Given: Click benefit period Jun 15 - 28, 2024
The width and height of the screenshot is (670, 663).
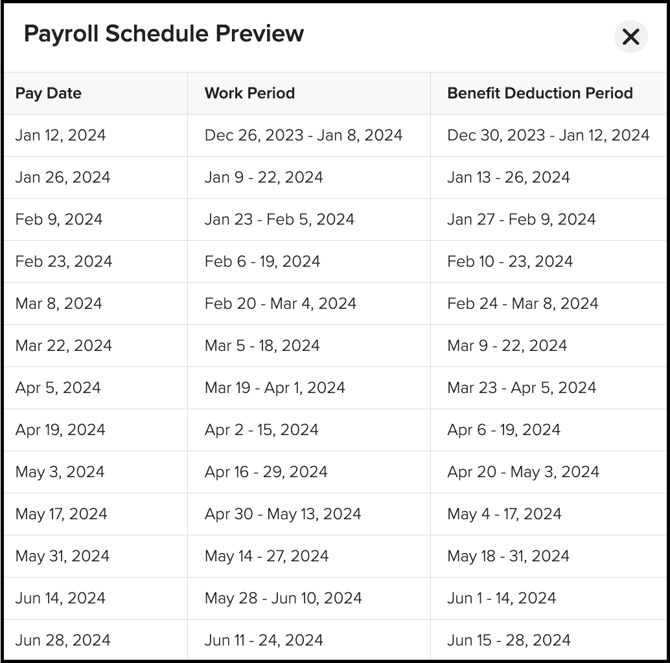Looking at the screenshot, I should [x=508, y=639].
